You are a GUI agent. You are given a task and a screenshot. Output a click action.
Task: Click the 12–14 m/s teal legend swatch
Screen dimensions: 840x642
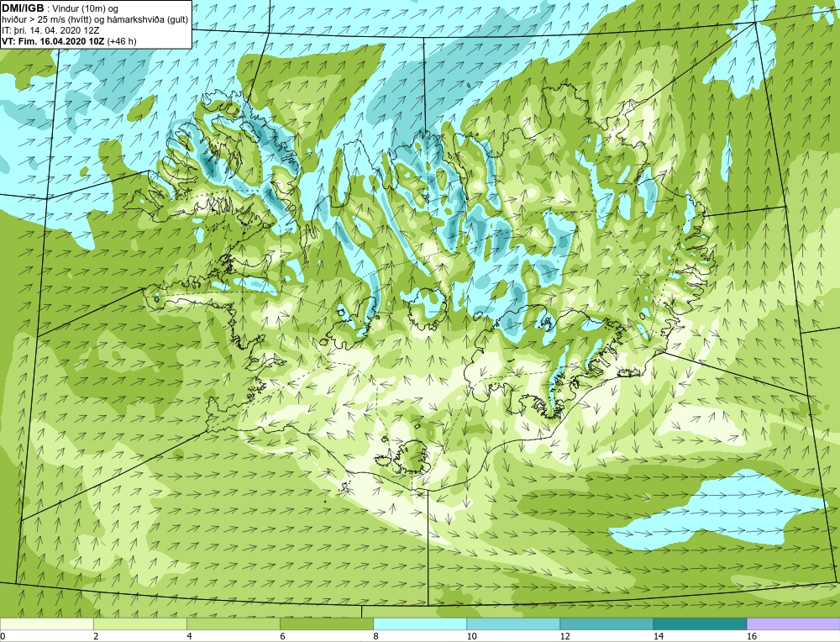(606, 624)
